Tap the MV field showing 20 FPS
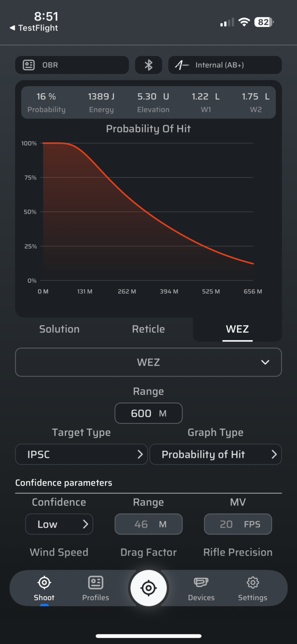 click(238, 524)
